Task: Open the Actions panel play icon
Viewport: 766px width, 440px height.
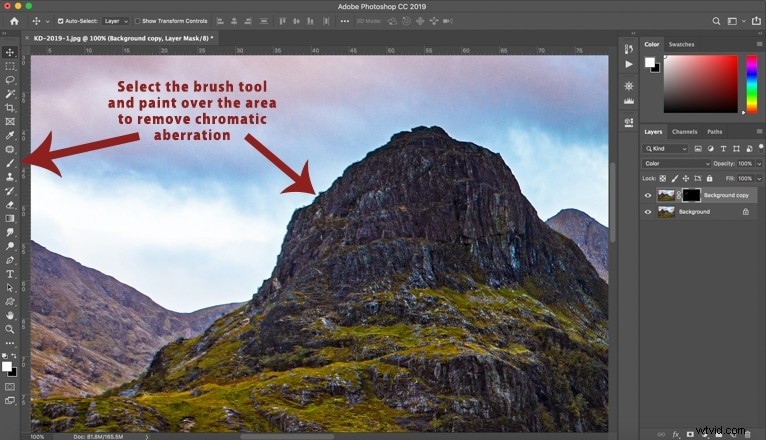Action: point(629,64)
